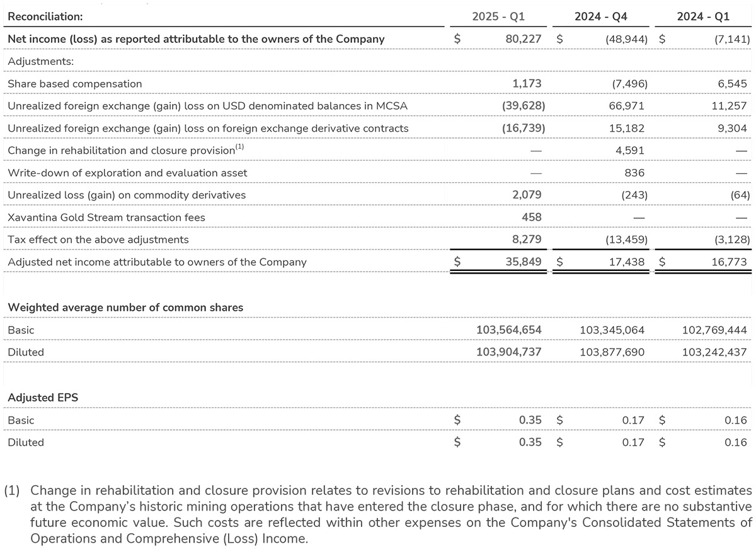
Task: Click diluted share count 103,904,737
Action: point(509,352)
